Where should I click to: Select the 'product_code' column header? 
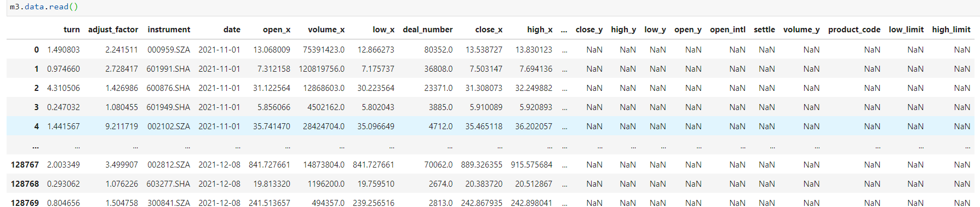coord(854,30)
